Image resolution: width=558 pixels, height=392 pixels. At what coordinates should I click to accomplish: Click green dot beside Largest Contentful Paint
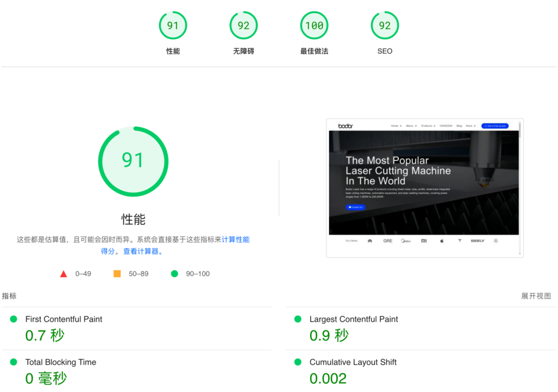298,319
